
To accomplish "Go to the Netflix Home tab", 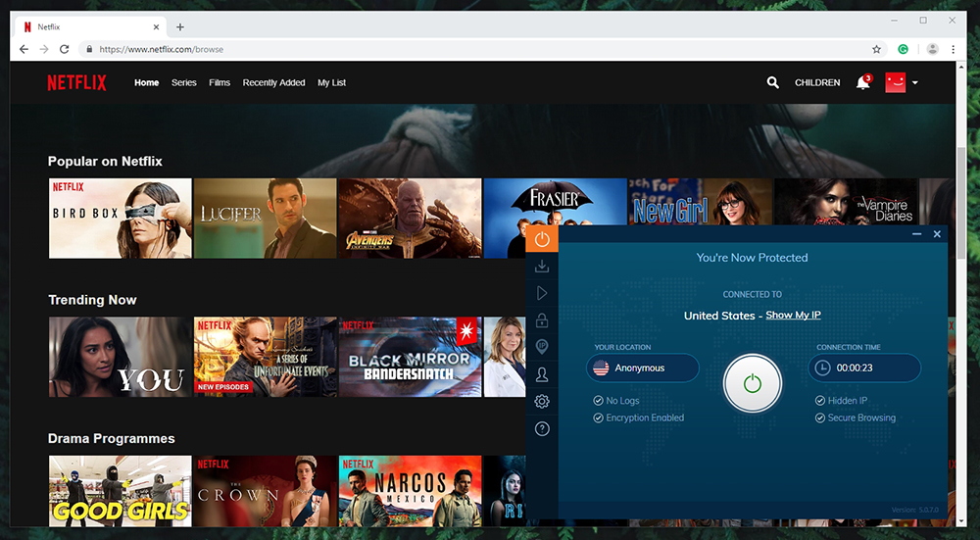I will point(146,82).
